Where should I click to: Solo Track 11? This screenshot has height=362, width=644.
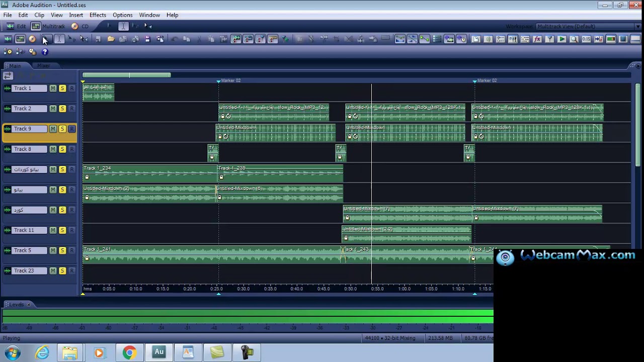tap(62, 230)
